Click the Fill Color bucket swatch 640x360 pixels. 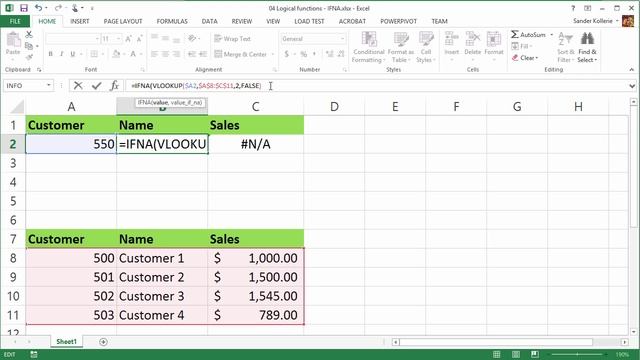click(116, 54)
